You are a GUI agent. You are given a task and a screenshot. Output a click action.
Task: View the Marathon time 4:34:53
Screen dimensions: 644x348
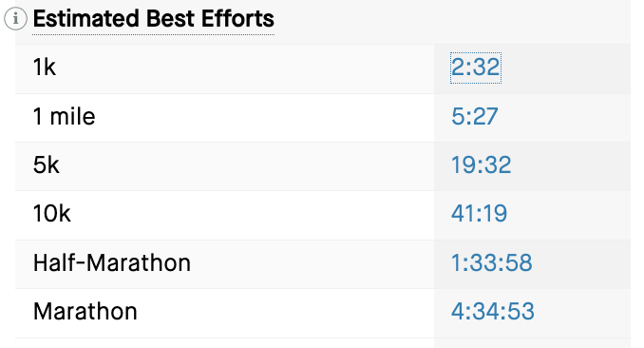(492, 311)
